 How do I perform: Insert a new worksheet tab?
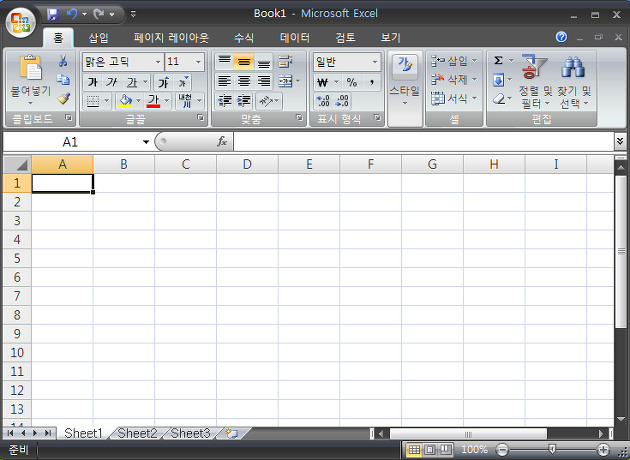tap(232, 433)
